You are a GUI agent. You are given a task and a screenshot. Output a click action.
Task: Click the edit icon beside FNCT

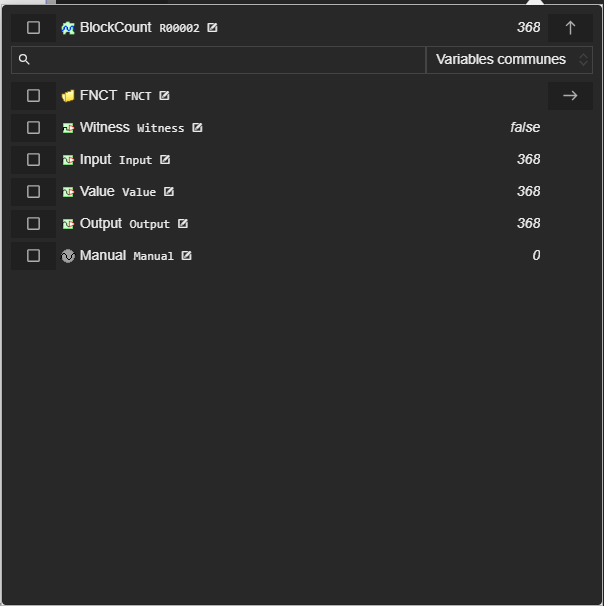pos(164,96)
